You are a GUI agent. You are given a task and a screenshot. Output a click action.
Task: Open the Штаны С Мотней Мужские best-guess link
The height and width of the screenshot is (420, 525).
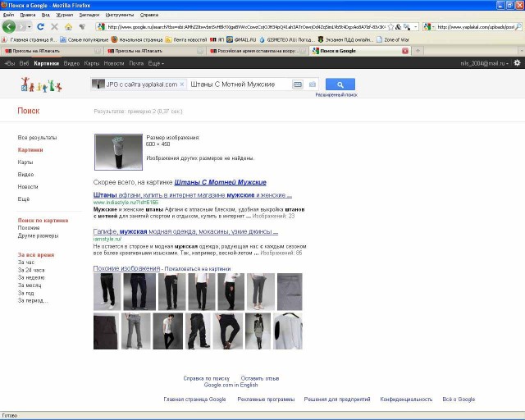(221, 183)
